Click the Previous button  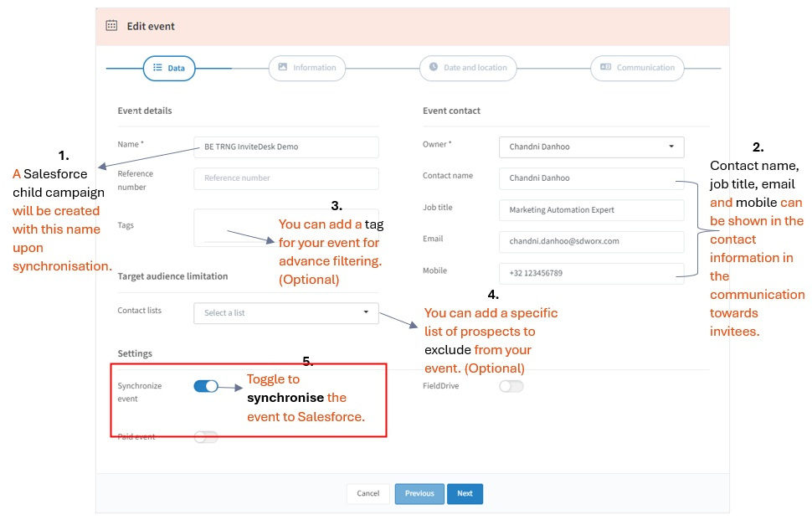click(419, 493)
